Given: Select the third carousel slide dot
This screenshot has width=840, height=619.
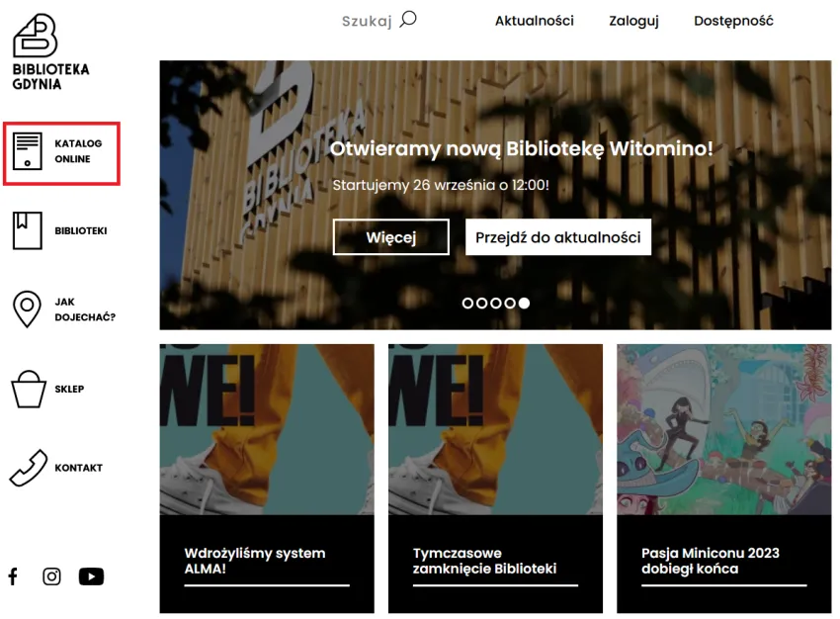Looking at the screenshot, I should (x=496, y=304).
